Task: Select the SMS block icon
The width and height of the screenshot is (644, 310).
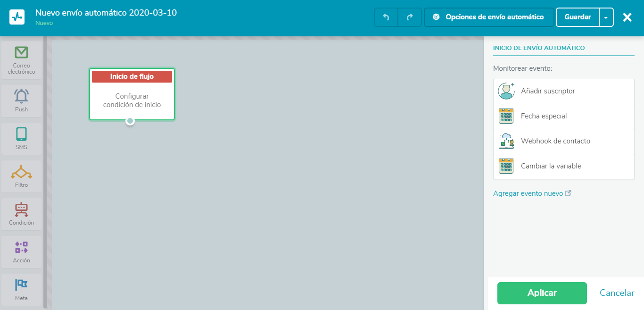Action: pyautogui.click(x=21, y=134)
